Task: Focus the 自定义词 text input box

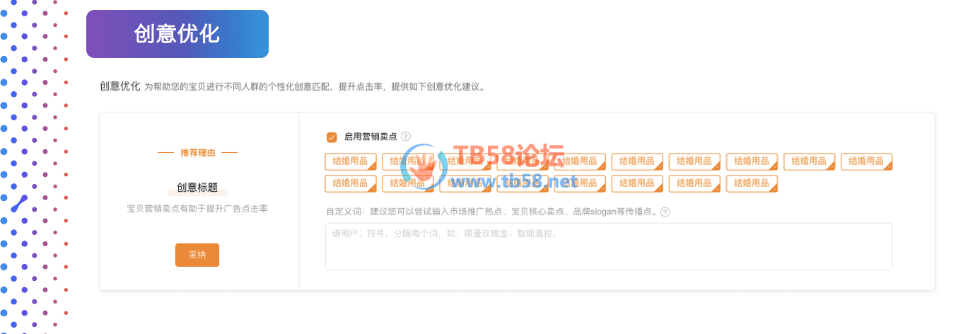Action: 609,246
